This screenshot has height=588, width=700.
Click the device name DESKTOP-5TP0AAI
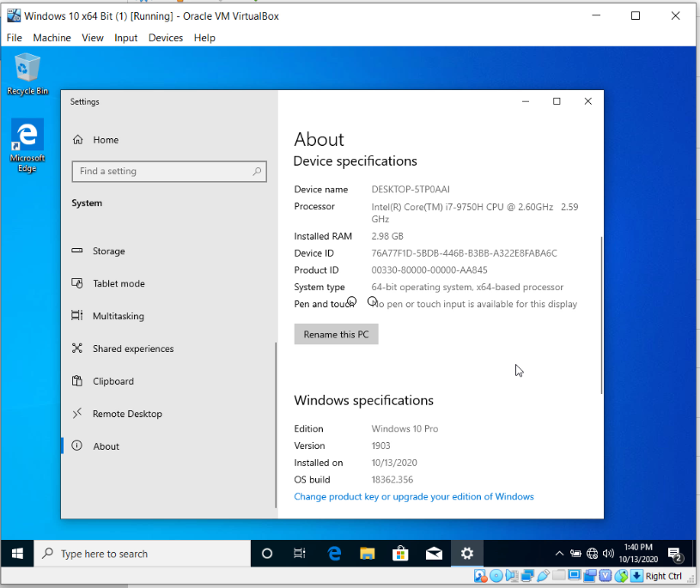pyautogui.click(x=411, y=190)
